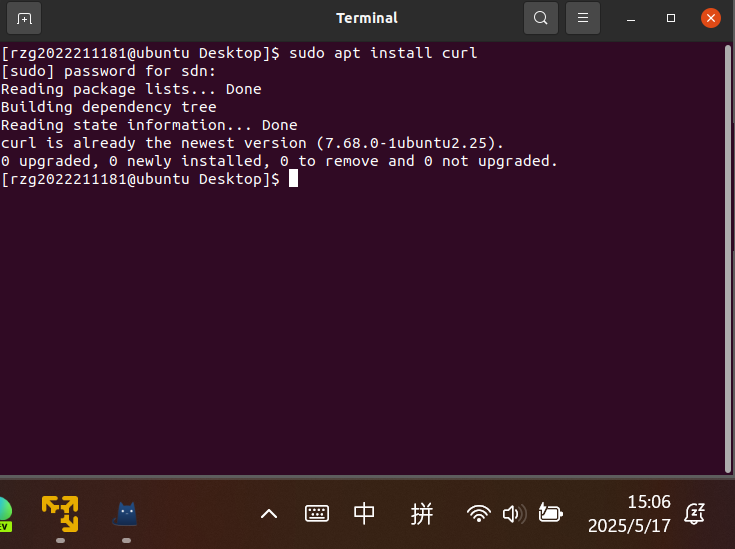Open a new terminal tab
This screenshot has width=735, height=549.
point(24,18)
